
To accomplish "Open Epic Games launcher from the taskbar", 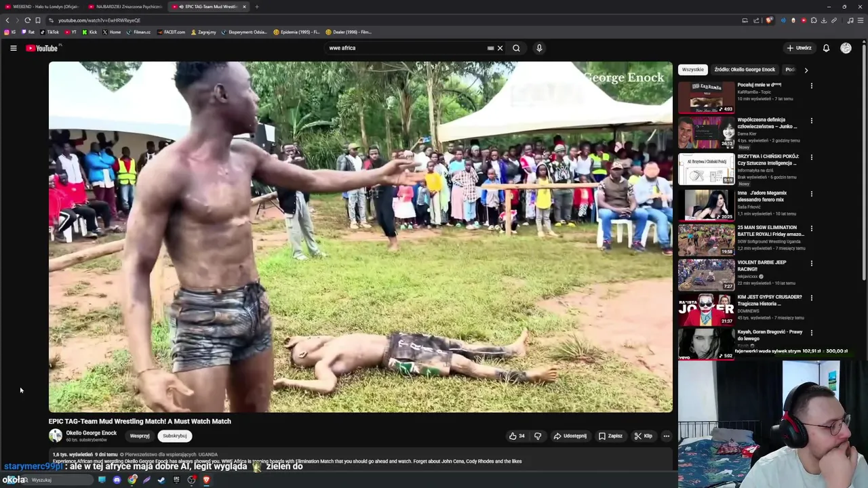I will coord(176,480).
